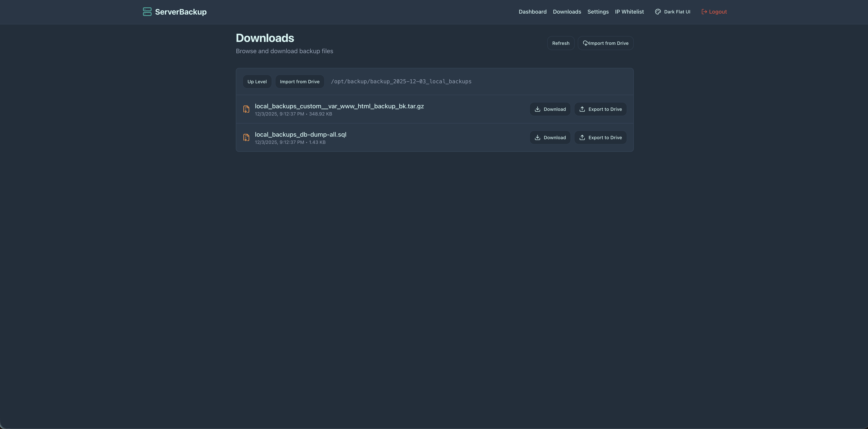Click the file icon for local_backups_db-dump-all.sql

pyautogui.click(x=246, y=137)
